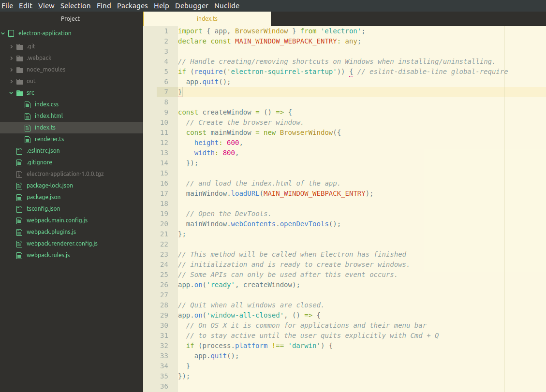The width and height of the screenshot is (546, 392).
Task: Click the file icon next to renderer.ts
Action: click(x=29, y=139)
